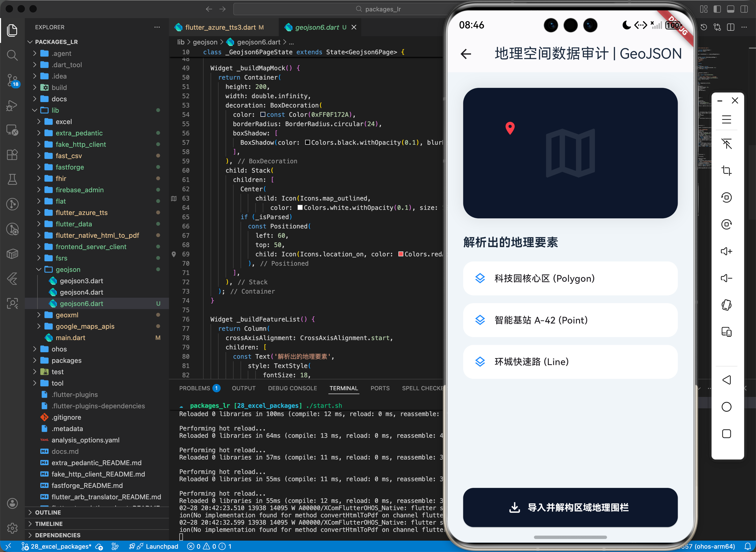Click color swatch for Color(0xFF0F172A)
The width and height of the screenshot is (756, 552).
(x=263, y=114)
